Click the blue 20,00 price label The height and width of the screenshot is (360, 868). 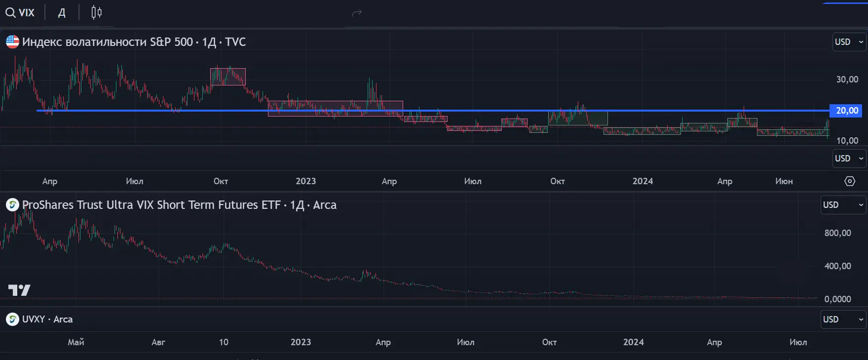846,111
